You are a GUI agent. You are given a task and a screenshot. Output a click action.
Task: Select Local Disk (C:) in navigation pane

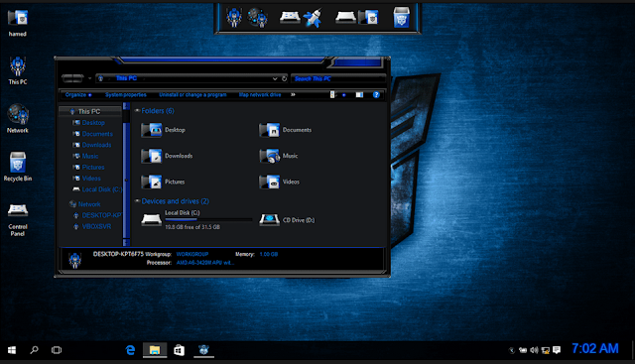97,189
